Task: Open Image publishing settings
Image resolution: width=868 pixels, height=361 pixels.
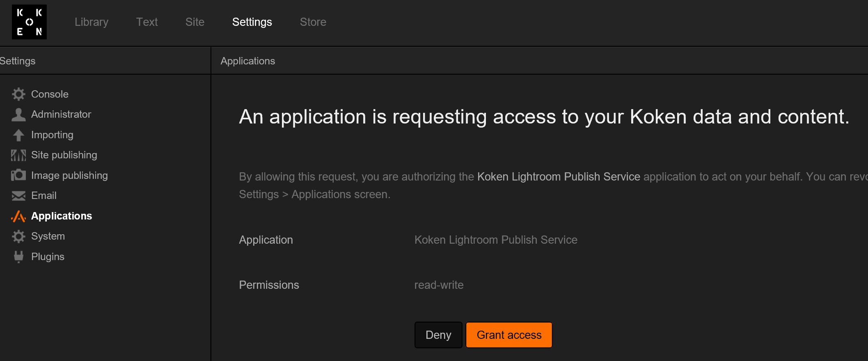Action: pos(69,176)
